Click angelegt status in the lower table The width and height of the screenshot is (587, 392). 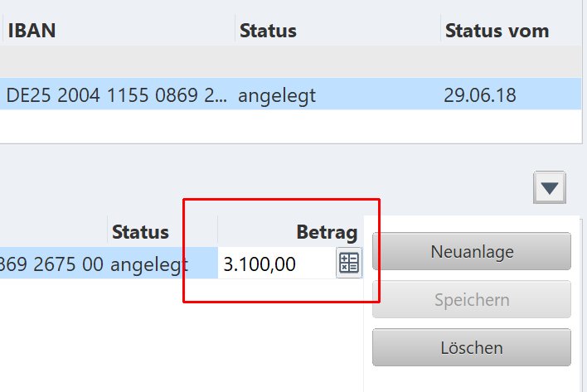click(x=149, y=264)
